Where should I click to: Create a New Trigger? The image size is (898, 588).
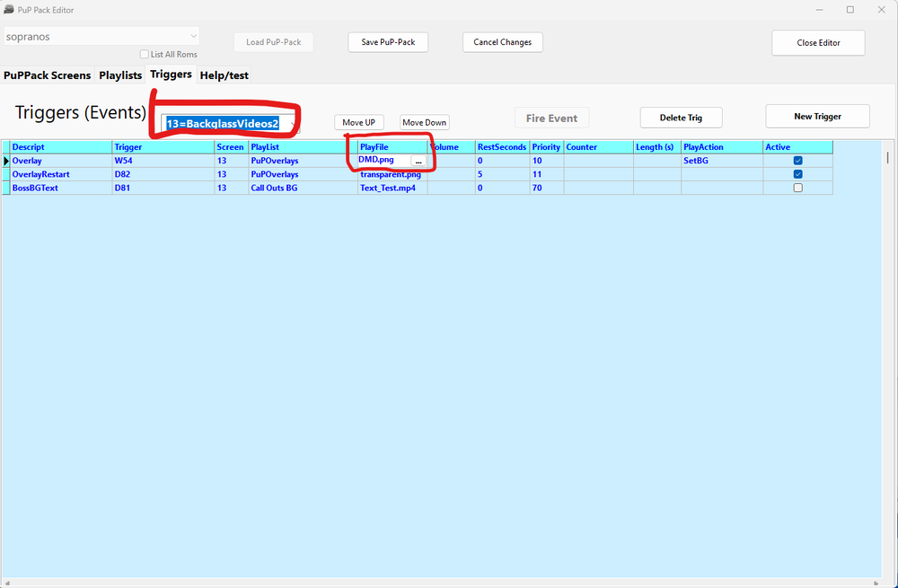click(818, 116)
